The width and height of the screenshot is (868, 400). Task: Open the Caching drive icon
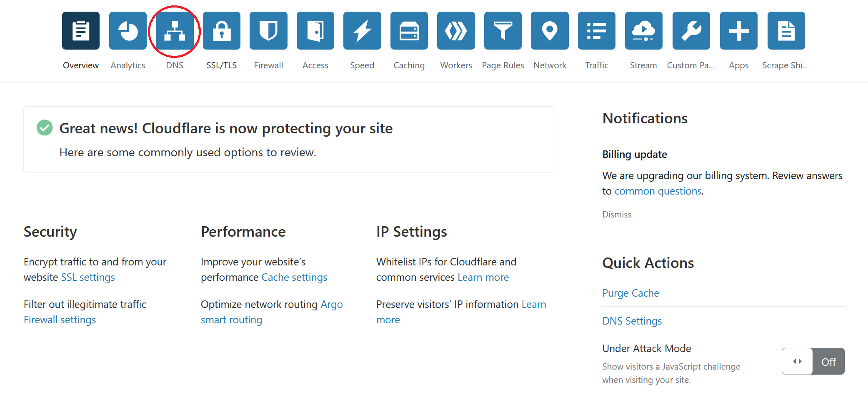(x=409, y=31)
